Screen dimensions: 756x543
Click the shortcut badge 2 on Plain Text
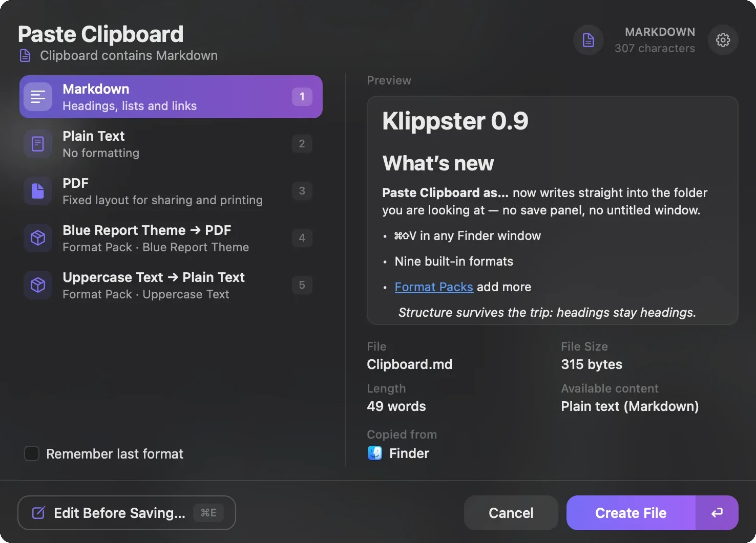302,144
